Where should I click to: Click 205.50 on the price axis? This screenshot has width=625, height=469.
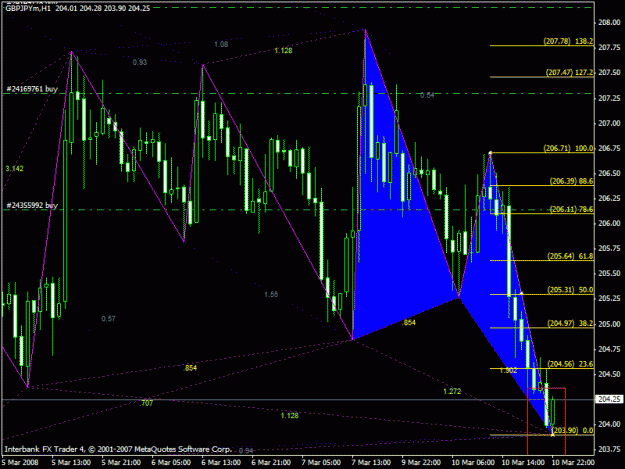point(609,273)
